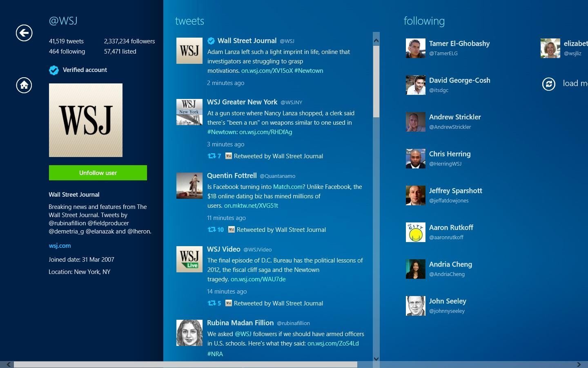Click the retweet icon showing 7 retweets
The image size is (588, 368).
(x=212, y=156)
